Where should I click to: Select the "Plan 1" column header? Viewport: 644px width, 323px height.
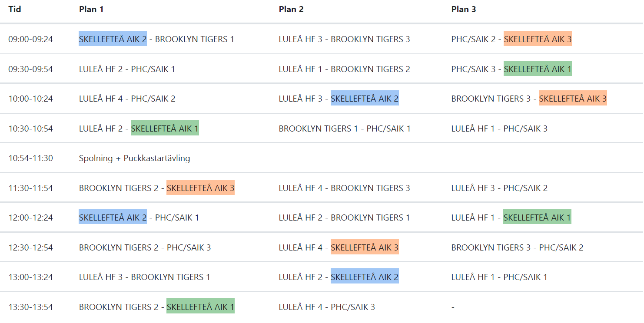pyautogui.click(x=91, y=9)
